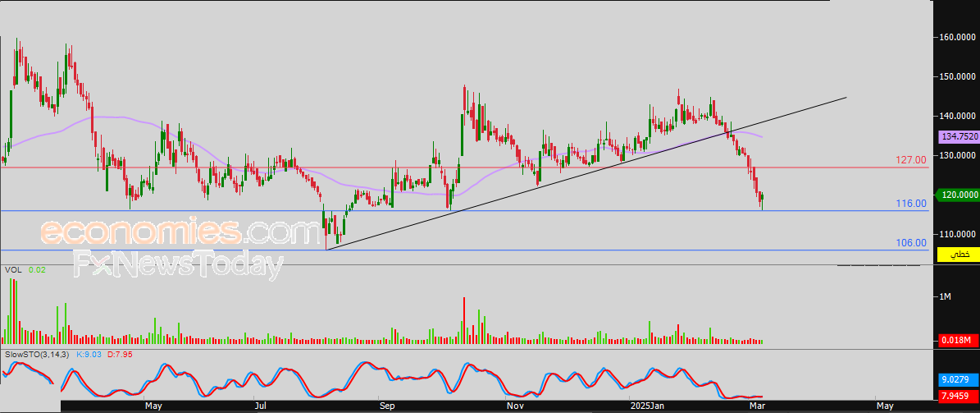Image resolution: width=980 pixels, height=413 pixels.
Task: Click the 130.0000 price axis label
Action: coord(959,156)
